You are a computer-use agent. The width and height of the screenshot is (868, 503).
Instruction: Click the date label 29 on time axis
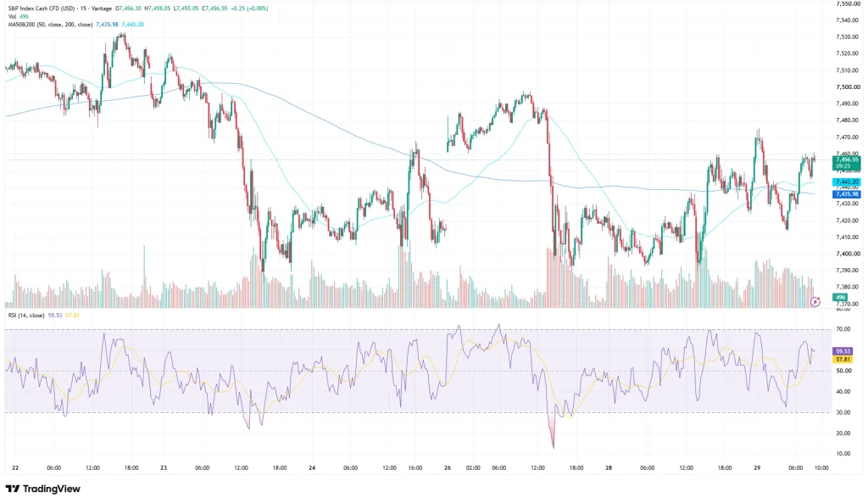pyautogui.click(x=757, y=468)
